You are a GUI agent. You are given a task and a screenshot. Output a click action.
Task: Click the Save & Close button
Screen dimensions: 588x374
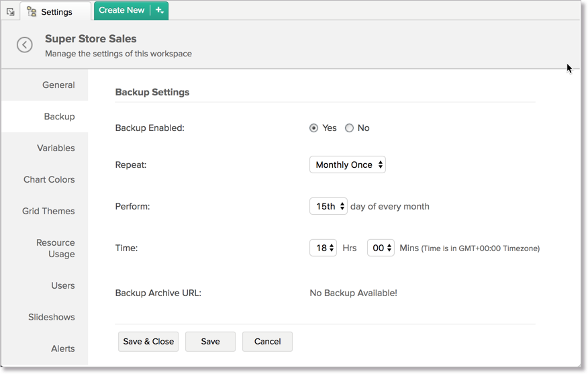point(148,341)
